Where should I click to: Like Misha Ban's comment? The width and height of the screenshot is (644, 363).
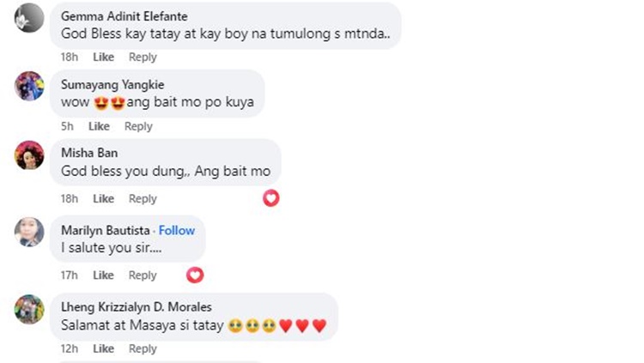(104, 199)
